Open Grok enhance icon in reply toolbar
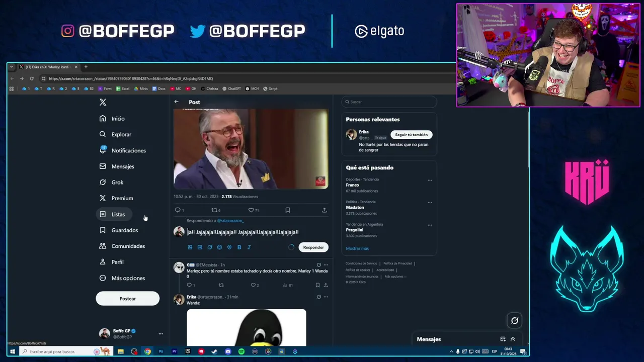This screenshot has height=362, width=644. (210, 247)
